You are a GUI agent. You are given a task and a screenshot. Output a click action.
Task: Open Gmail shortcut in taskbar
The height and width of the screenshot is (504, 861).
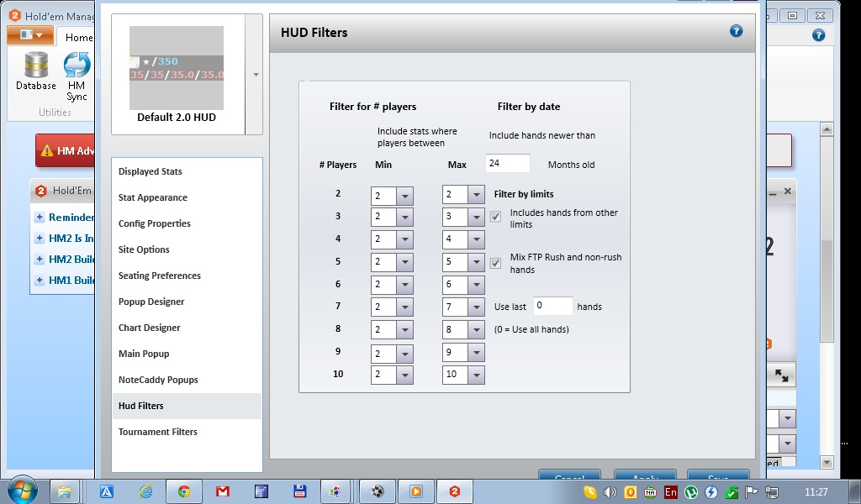tap(222, 491)
